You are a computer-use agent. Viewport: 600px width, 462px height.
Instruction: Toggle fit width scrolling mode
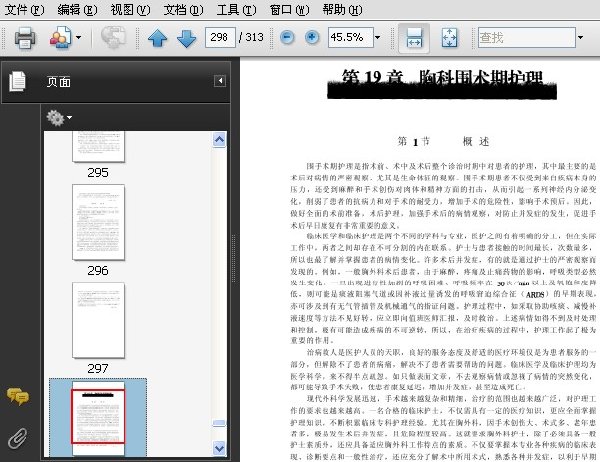coord(414,38)
